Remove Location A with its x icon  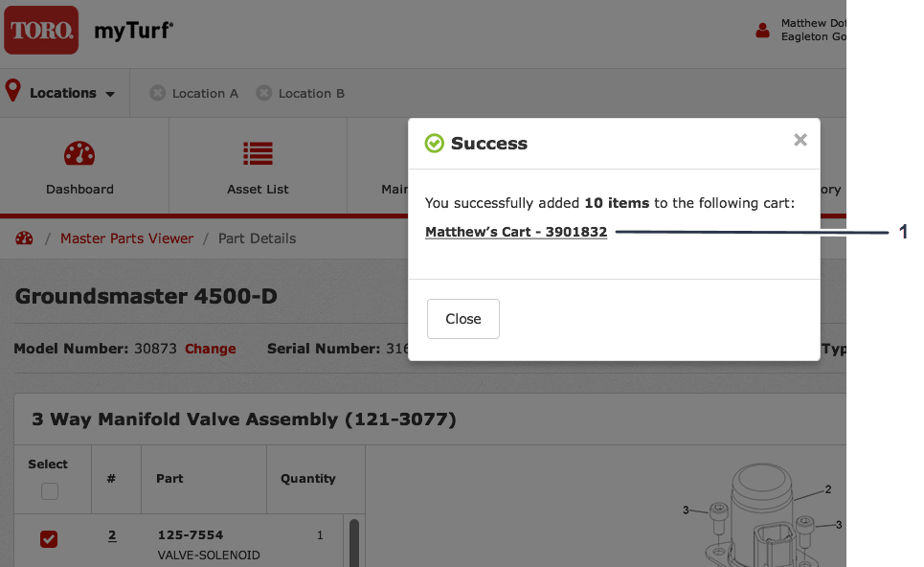tap(158, 93)
